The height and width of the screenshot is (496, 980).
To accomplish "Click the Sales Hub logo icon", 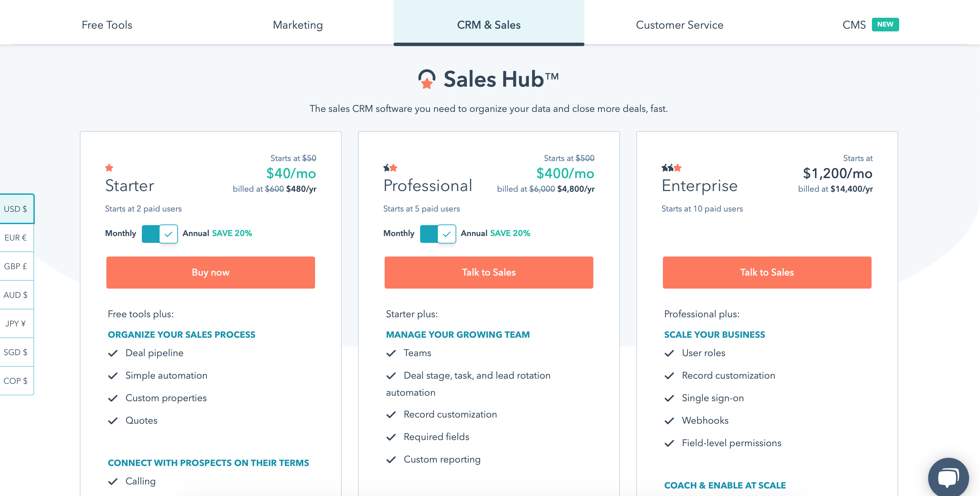I will pyautogui.click(x=427, y=79).
